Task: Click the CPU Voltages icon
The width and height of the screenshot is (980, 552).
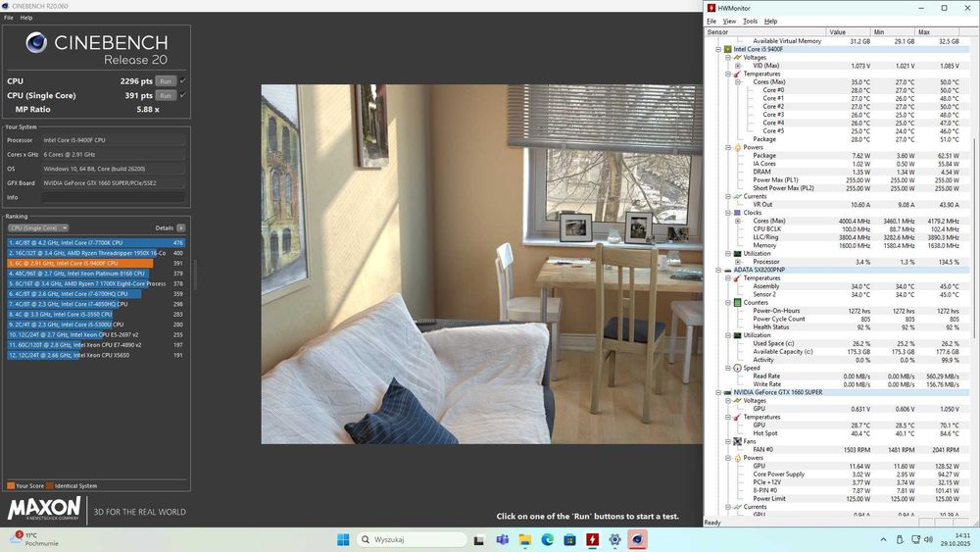Action: (x=738, y=58)
